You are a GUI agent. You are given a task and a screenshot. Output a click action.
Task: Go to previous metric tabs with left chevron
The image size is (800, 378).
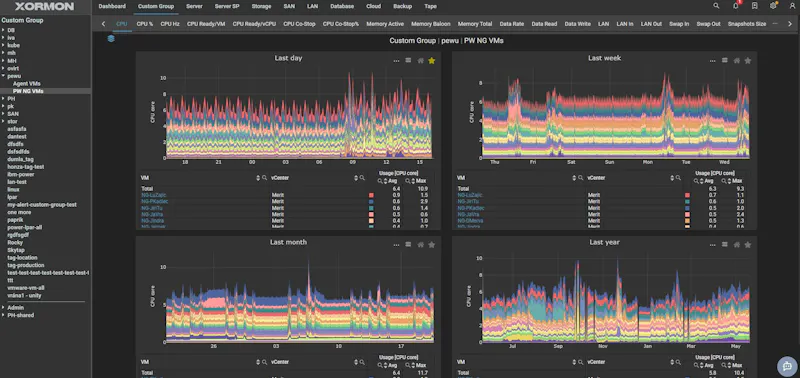click(104, 23)
